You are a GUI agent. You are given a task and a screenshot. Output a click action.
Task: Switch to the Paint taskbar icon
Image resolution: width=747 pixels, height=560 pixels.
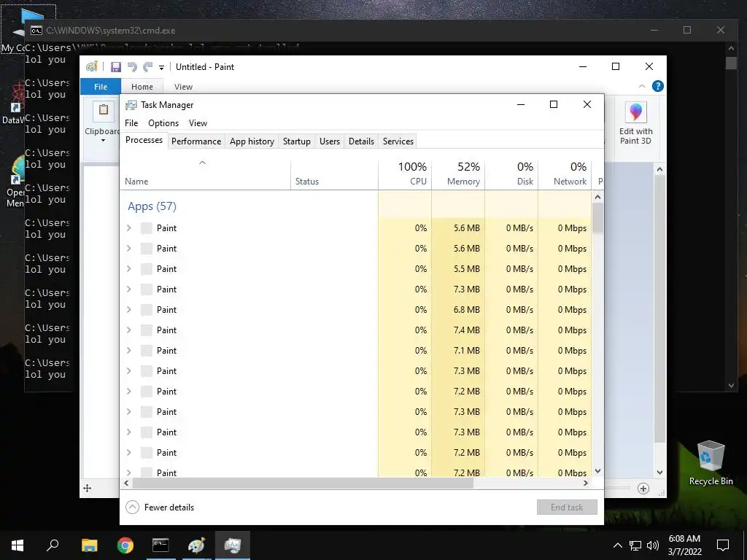(x=196, y=545)
